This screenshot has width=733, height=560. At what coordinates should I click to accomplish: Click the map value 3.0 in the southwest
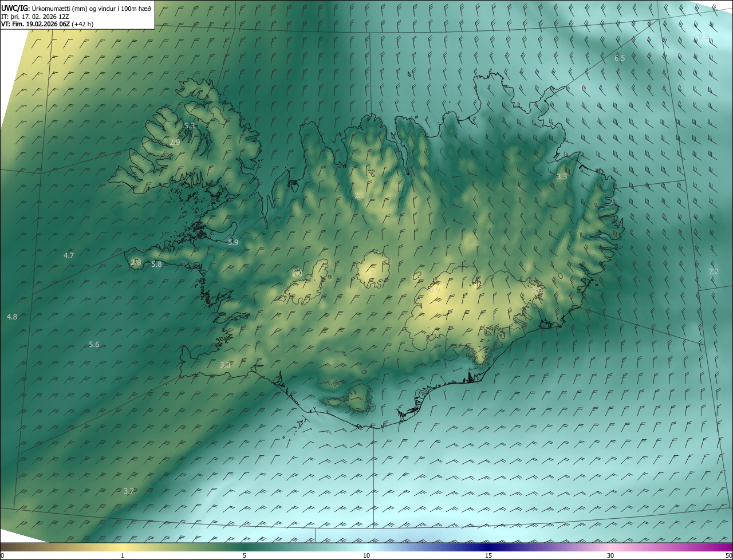tap(225, 365)
